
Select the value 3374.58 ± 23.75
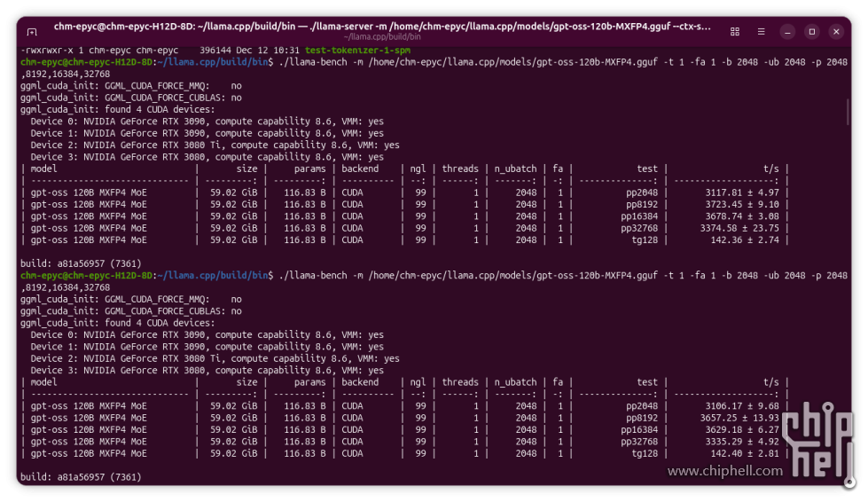pyautogui.click(x=739, y=228)
